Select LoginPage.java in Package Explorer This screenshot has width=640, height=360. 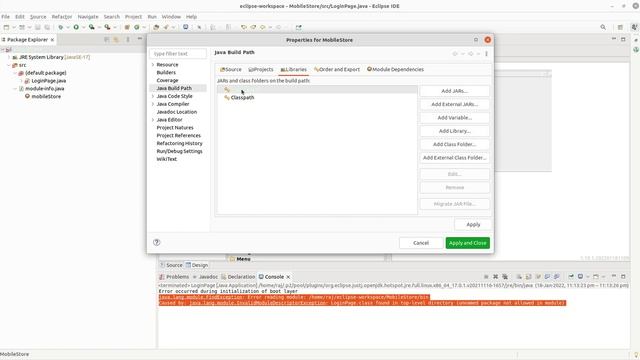pos(49,81)
